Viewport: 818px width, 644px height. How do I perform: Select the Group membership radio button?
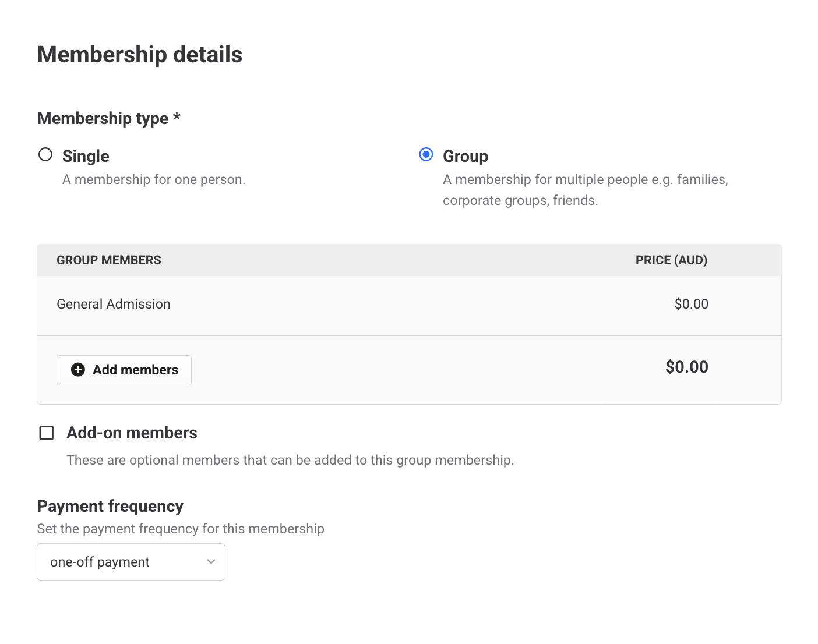coord(426,155)
